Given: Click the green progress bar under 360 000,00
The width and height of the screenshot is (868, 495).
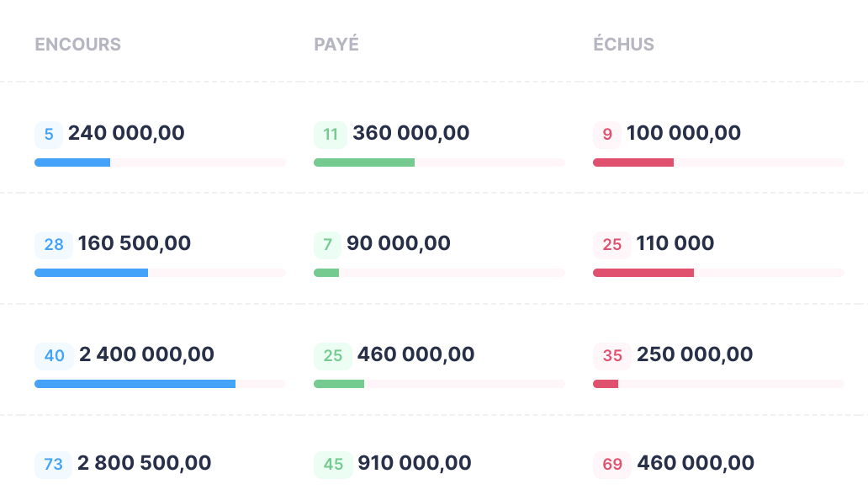Looking at the screenshot, I should [x=364, y=162].
